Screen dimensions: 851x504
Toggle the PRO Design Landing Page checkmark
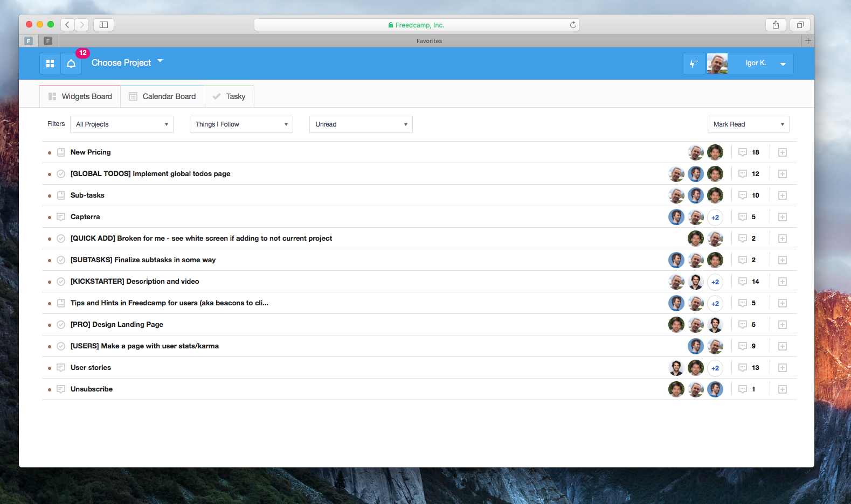tap(61, 325)
